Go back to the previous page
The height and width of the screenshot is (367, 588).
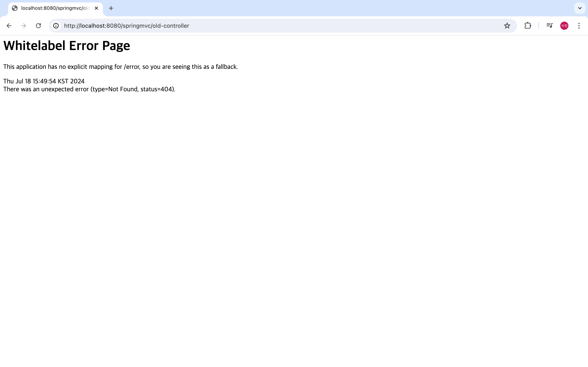9,26
